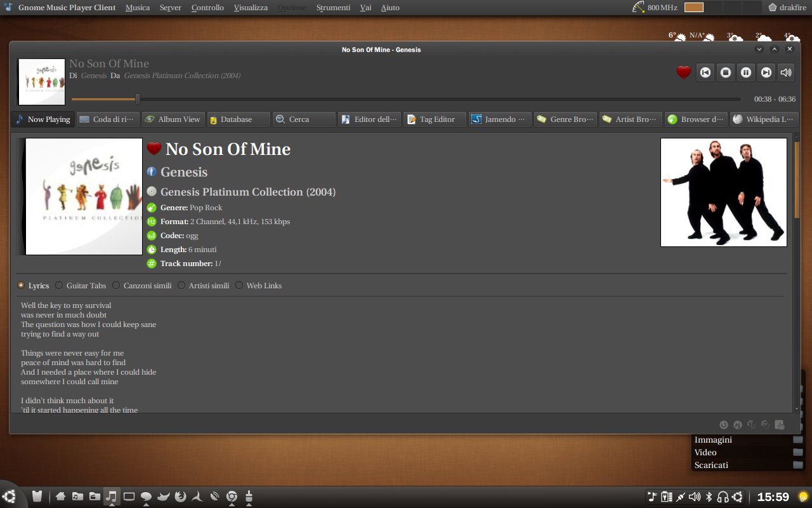
Task: Click the green Genere guitar icon
Action: [152, 208]
